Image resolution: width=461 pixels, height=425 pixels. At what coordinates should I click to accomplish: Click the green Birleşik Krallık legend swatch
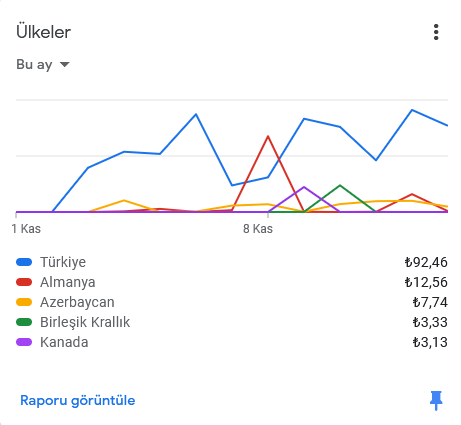pyautogui.click(x=24, y=322)
